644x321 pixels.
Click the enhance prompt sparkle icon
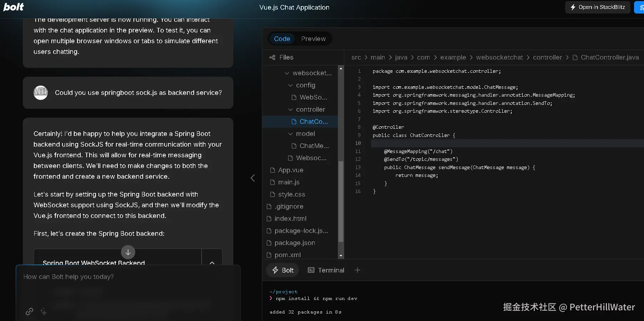[x=44, y=311]
